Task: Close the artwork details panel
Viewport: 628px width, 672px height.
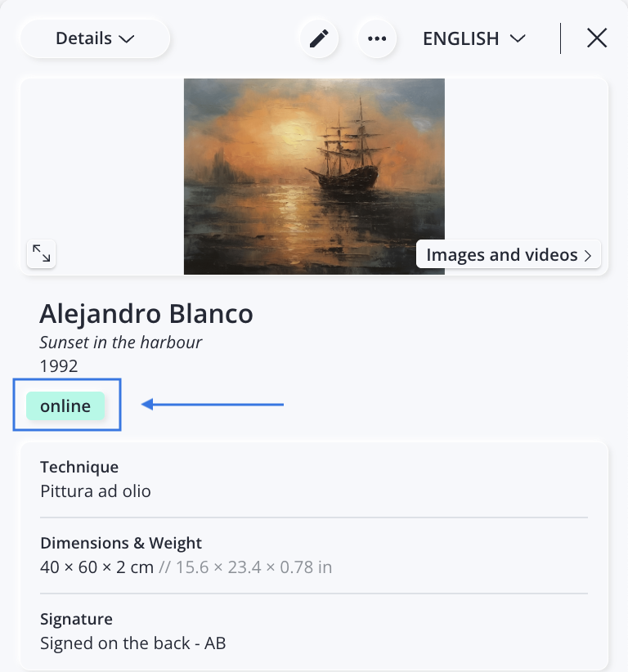Action: 597,38
